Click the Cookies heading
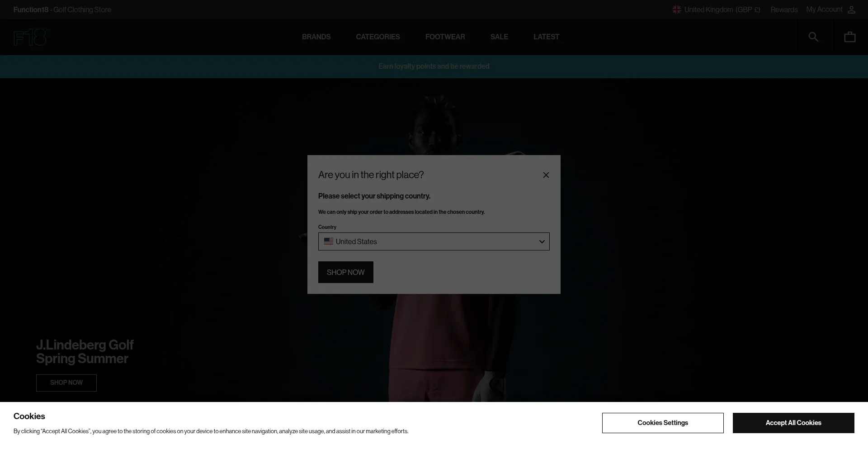Image resolution: width=868 pixels, height=449 pixels. [29, 416]
